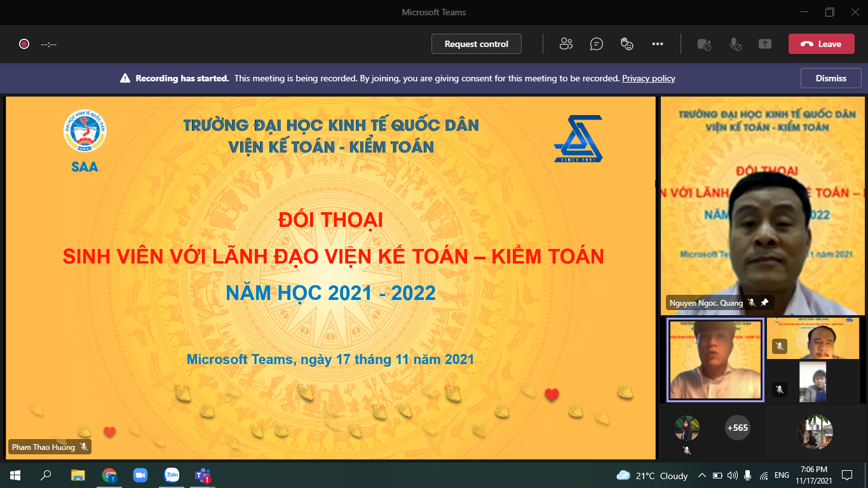The width and height of the screenshot is (868, 488).
Task: Unmute the microphone
Action: (735, 44)
